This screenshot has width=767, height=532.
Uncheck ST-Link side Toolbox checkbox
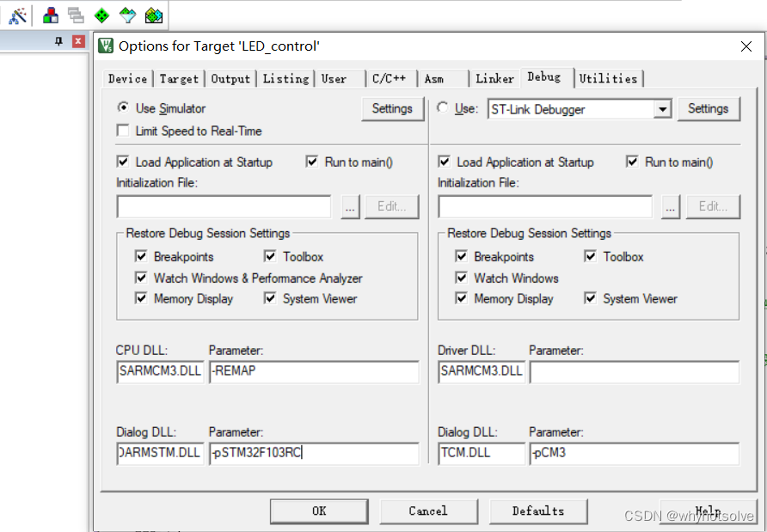(x=591, y=256)
